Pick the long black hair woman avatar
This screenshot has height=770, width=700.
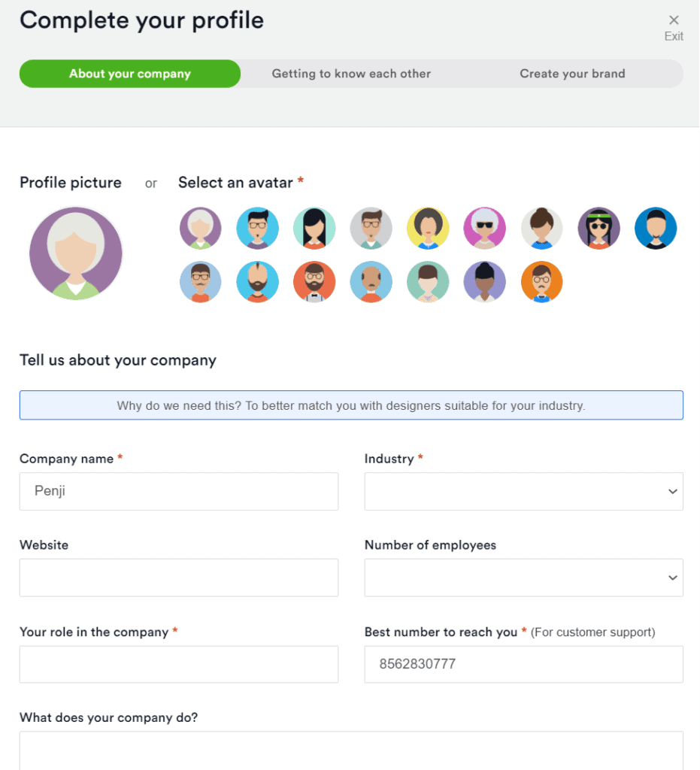click(x=314, y=228)
